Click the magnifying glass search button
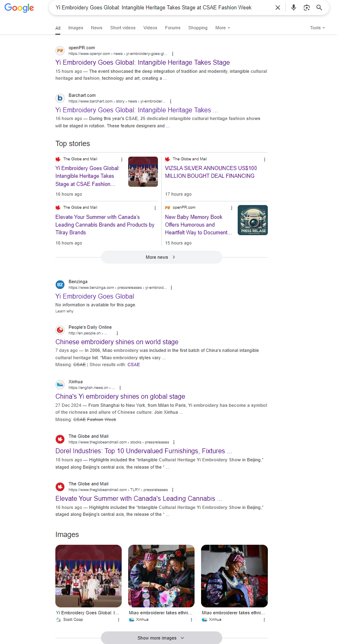The width and height of the screenshot is (337, 644). 319,8
